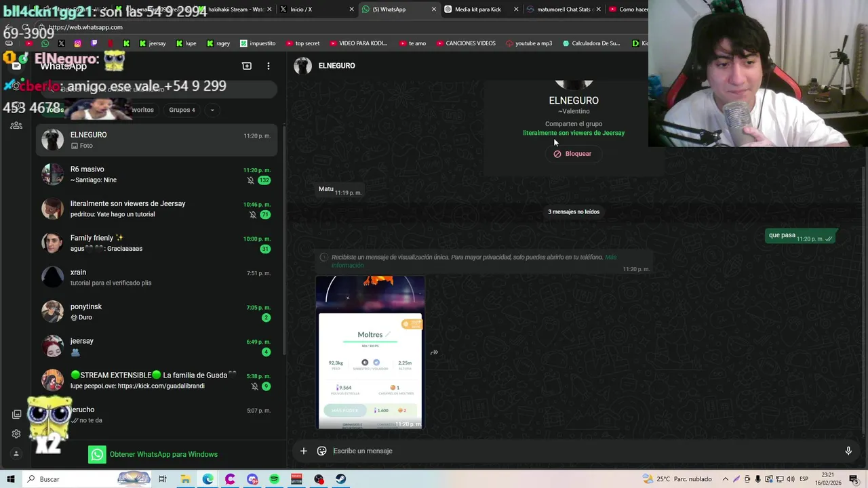
Task: Open the 'youtube a mp3' bookmark
Action: (x=528, y=43)
